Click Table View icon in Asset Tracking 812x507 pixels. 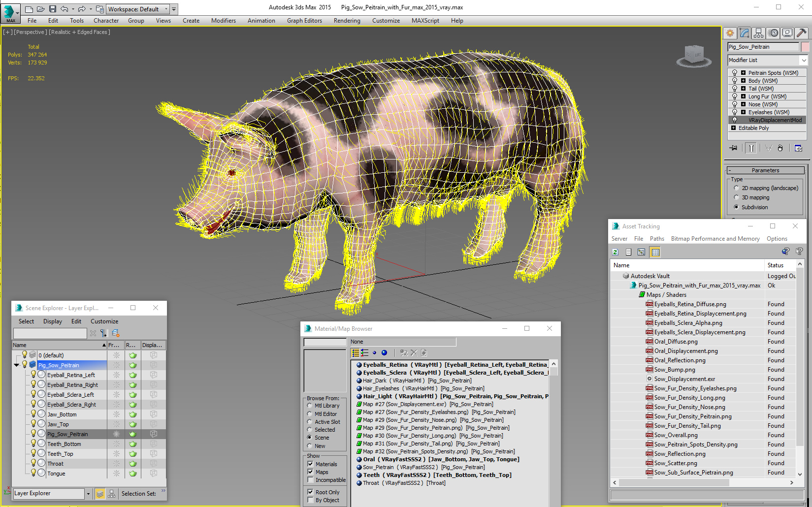pos(655,252)
